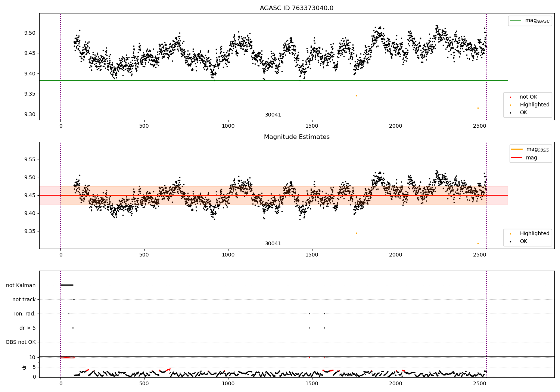
Task: Click the 1000 x-axis tick under middle plot
Action: coord(228,255)
